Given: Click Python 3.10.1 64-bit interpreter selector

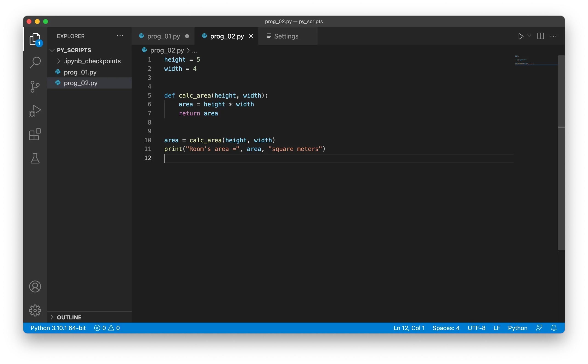Looking at the screenshot, I should coord(58,328).
